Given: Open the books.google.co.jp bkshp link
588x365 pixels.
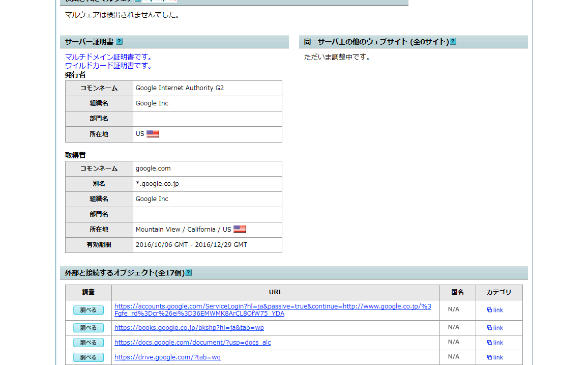Looking at the screenshot, I should (189, 328).
